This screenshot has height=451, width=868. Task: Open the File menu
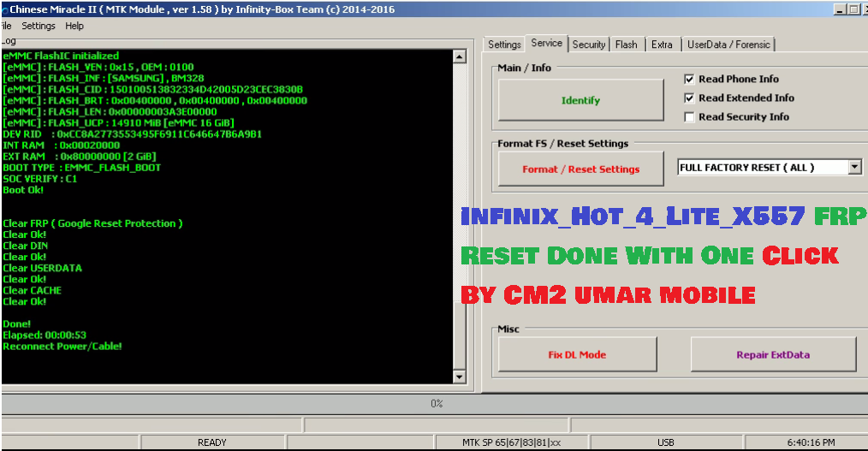click(6, 26)
